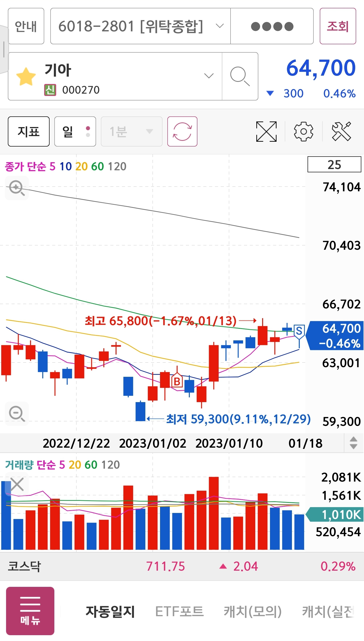Image resolution: width=364 pixels, height=641 pixels.
Task: Open the 지표 indicators button
Action: [x=29, y=131]
